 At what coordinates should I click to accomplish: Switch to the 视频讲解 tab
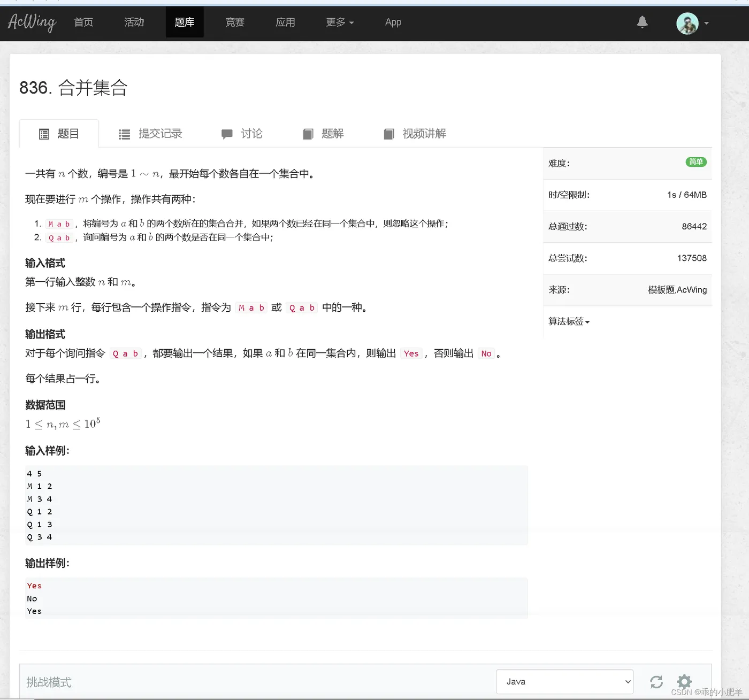click(415, 134)
